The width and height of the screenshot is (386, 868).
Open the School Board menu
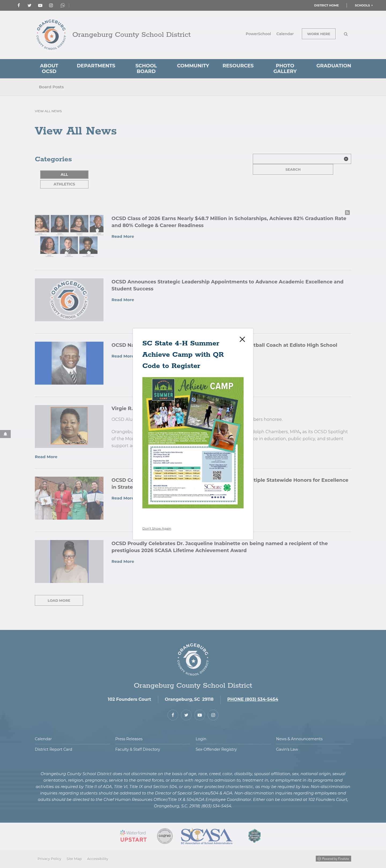[146, 68]
